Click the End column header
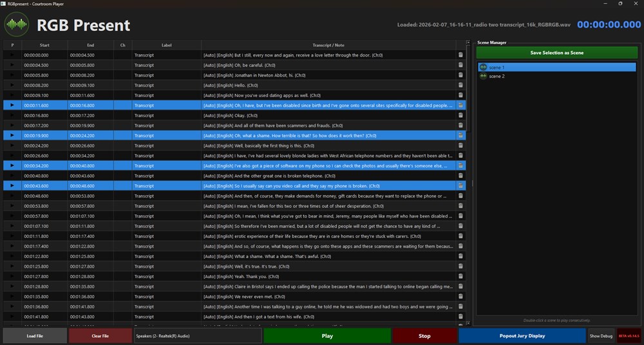The image size is (644, 345). [91, 45]
